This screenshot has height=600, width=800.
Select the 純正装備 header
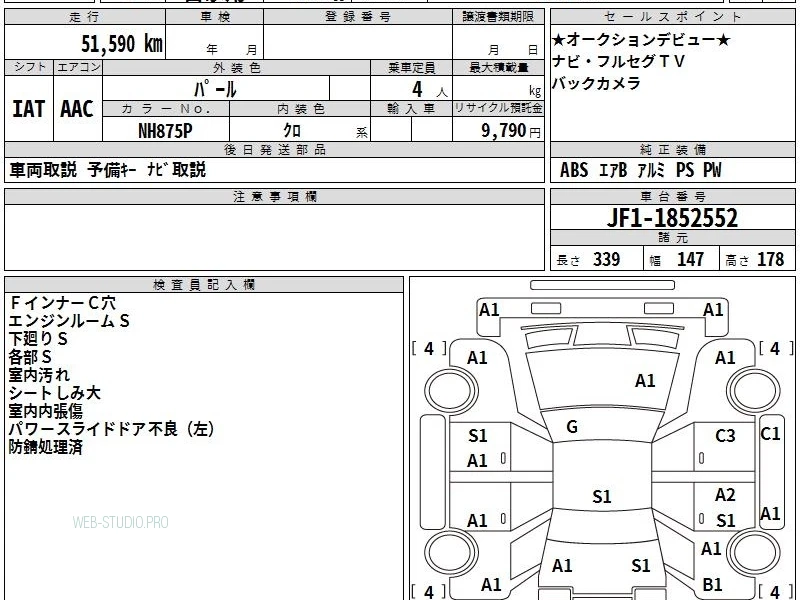(x=672, y=149)
